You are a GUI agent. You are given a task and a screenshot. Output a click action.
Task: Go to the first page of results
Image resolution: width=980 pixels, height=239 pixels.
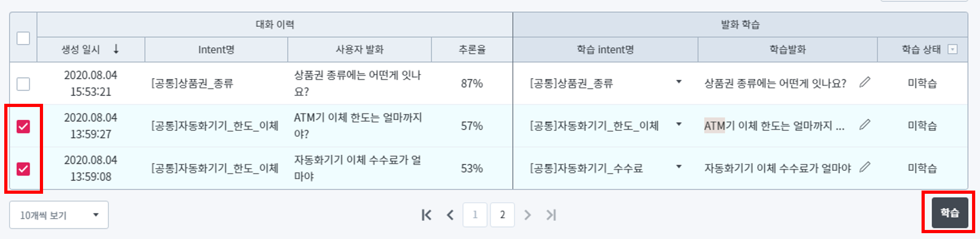(426, 215)
